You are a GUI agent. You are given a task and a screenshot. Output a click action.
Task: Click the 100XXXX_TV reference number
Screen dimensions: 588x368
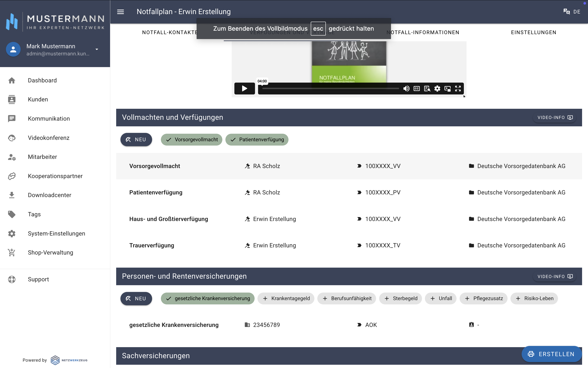coord(383,245)
